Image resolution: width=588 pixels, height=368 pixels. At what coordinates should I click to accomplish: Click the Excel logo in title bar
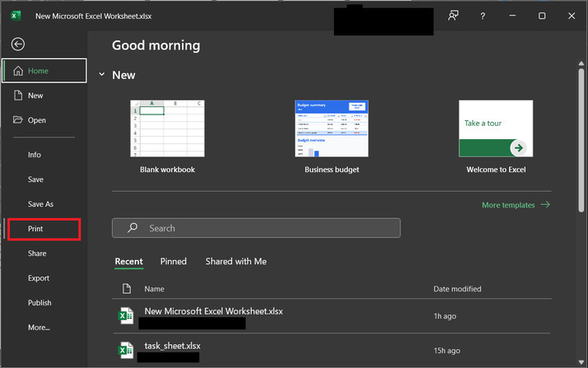coord(16,16)
